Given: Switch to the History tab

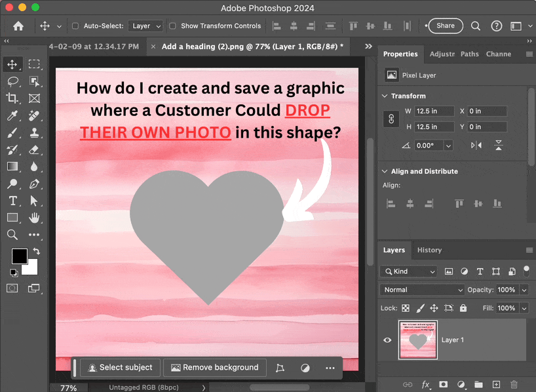Looking at the screenshot, I should (429, 250).
